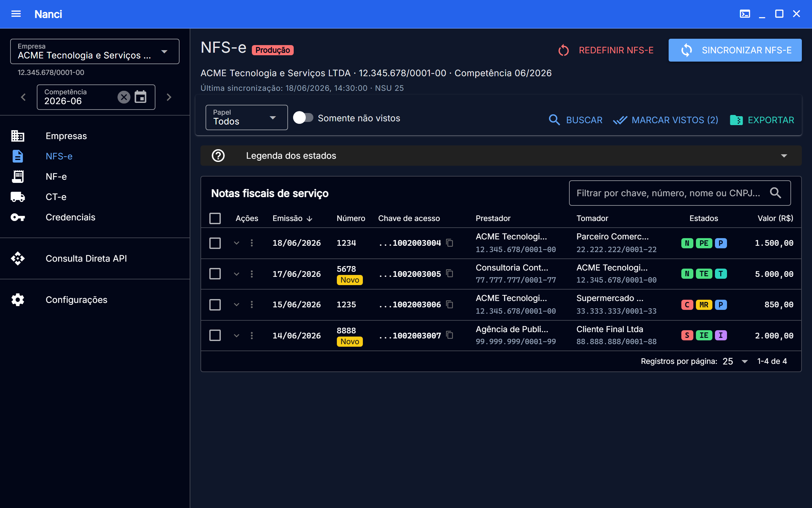Change Registros por página dropdown
This screenshot has height=508, width=812.
click(x=736, y=361)
